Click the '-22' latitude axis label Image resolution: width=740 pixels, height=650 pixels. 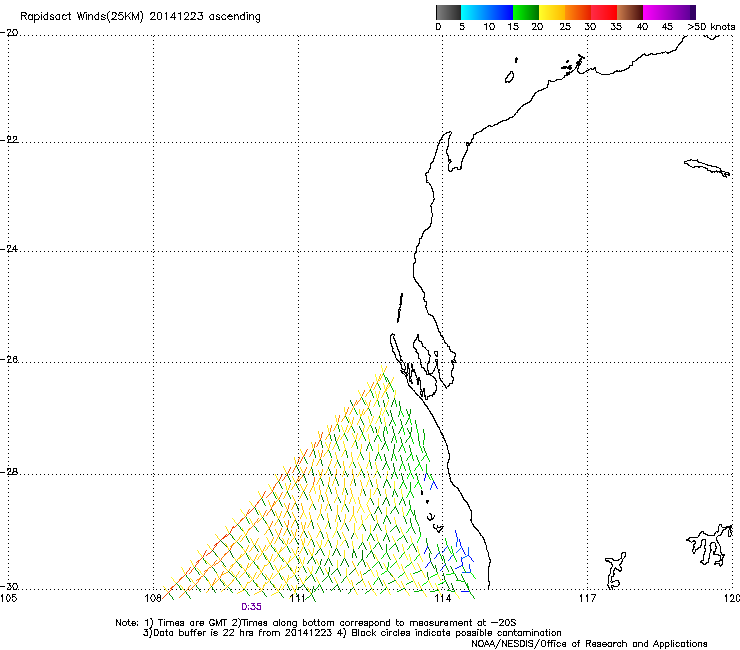[10, 139]
